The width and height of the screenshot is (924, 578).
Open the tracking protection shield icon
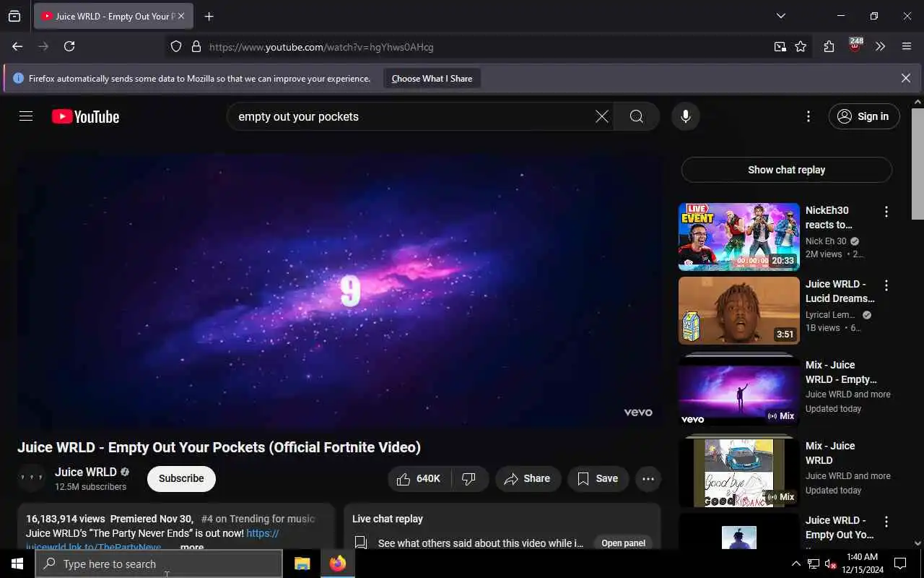176,47
